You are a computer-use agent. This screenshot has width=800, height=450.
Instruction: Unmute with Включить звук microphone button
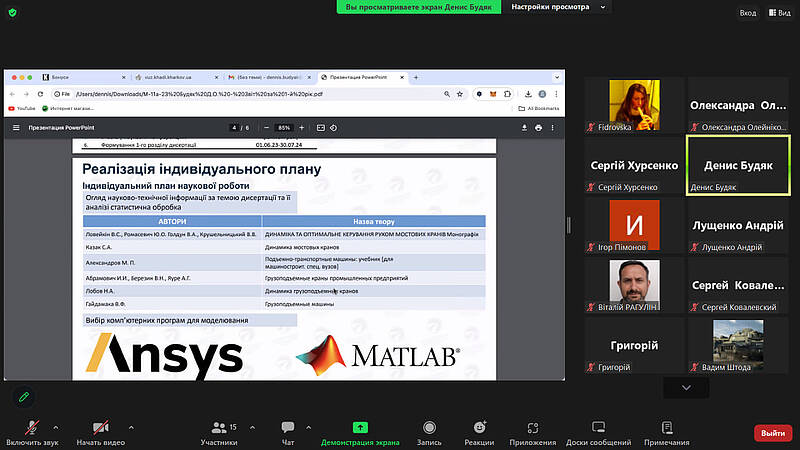pyautogui.click(x=32, y=433)
